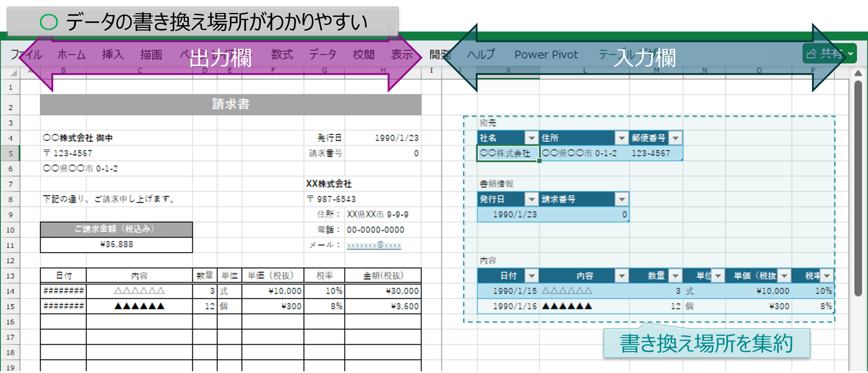Open the Power Pivot tab
Viewport: 868px width, 373px height.
click(x=546, y=54)
